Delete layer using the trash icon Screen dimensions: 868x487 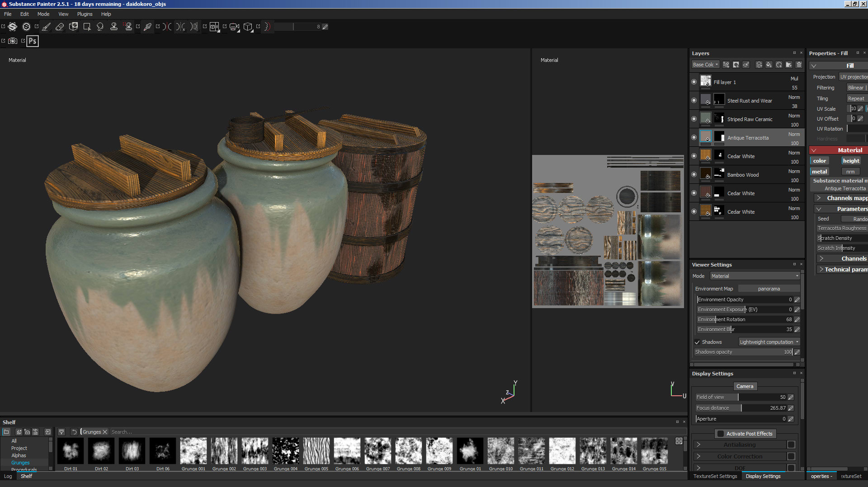click(799, 65)
